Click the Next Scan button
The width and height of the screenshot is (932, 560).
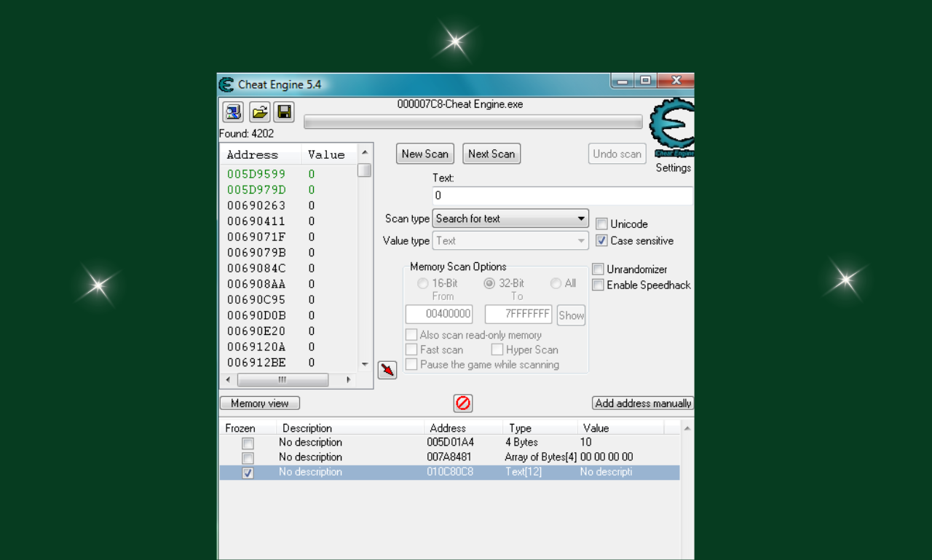(x=491, y=154)
